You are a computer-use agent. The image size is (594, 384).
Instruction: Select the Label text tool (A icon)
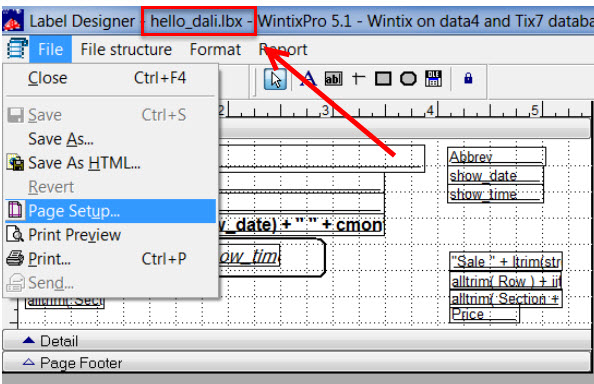[x=308, y=79]
